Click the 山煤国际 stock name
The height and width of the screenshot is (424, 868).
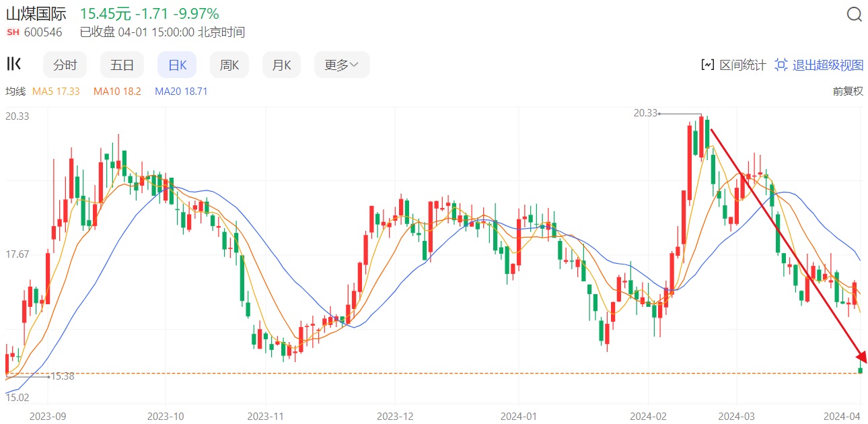coord(36,14)
